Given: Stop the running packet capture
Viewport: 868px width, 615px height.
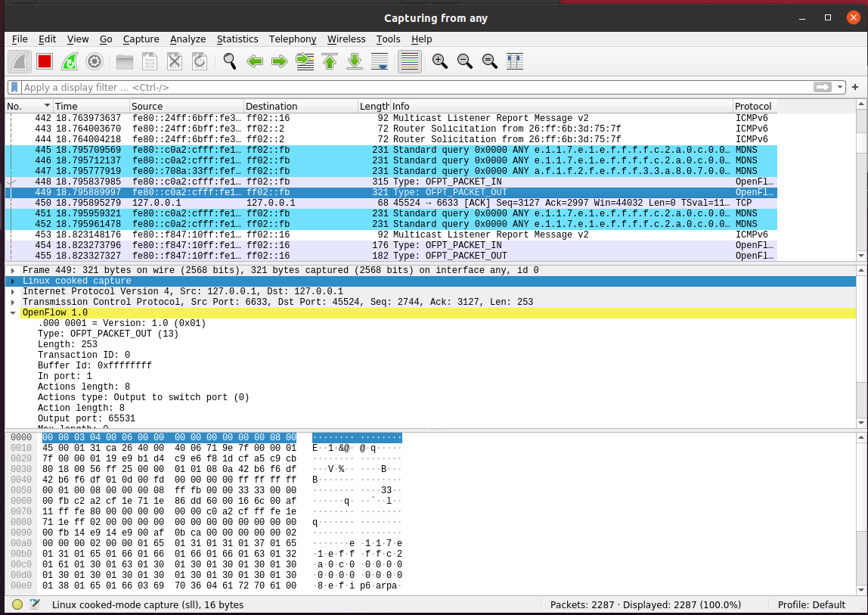Looking at the screenshot, I should pyautogui.click(x=45, y=61).
